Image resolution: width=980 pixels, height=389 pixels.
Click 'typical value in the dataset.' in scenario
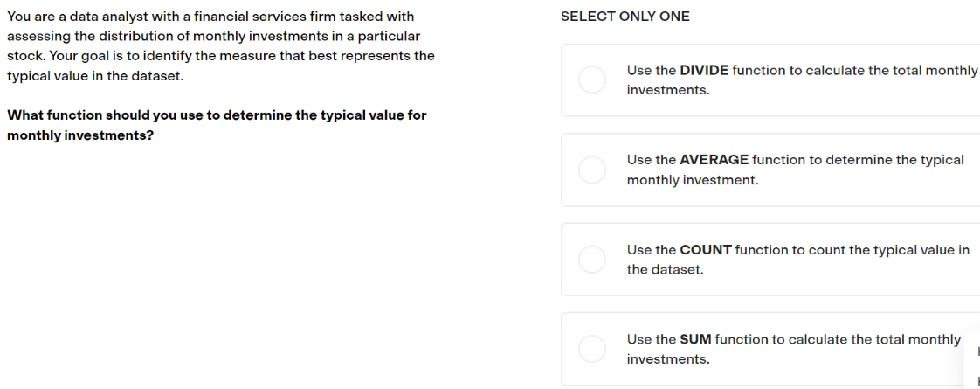click(95, 76)
